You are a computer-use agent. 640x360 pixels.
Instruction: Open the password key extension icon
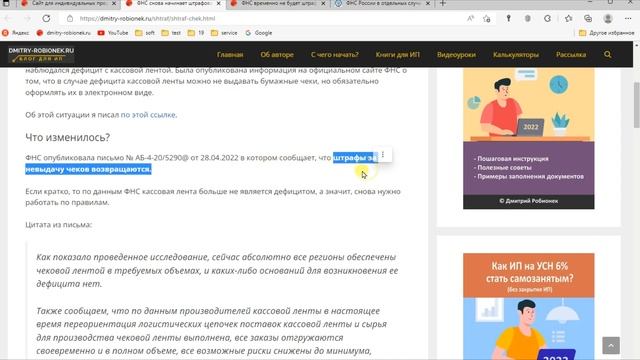pos(509,18)
